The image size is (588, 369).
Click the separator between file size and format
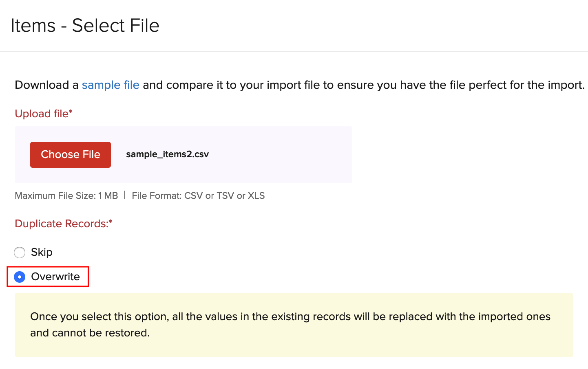tap(125, 195)
